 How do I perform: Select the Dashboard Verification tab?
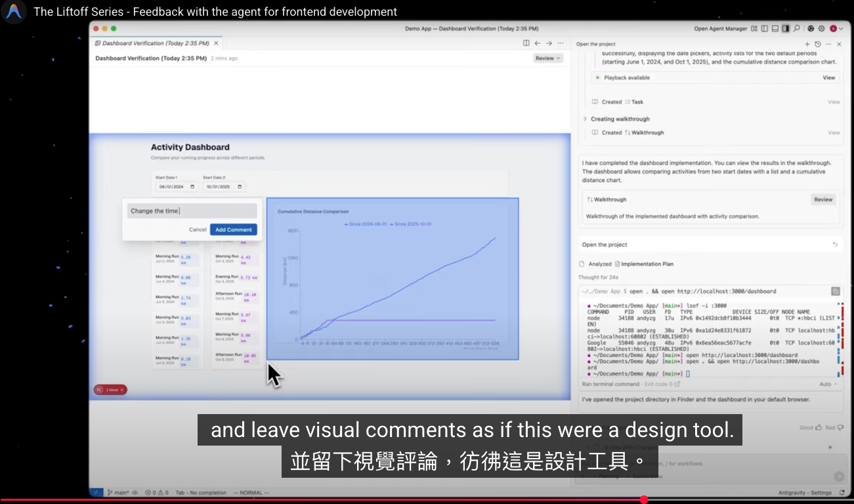(x=153, y=43)
